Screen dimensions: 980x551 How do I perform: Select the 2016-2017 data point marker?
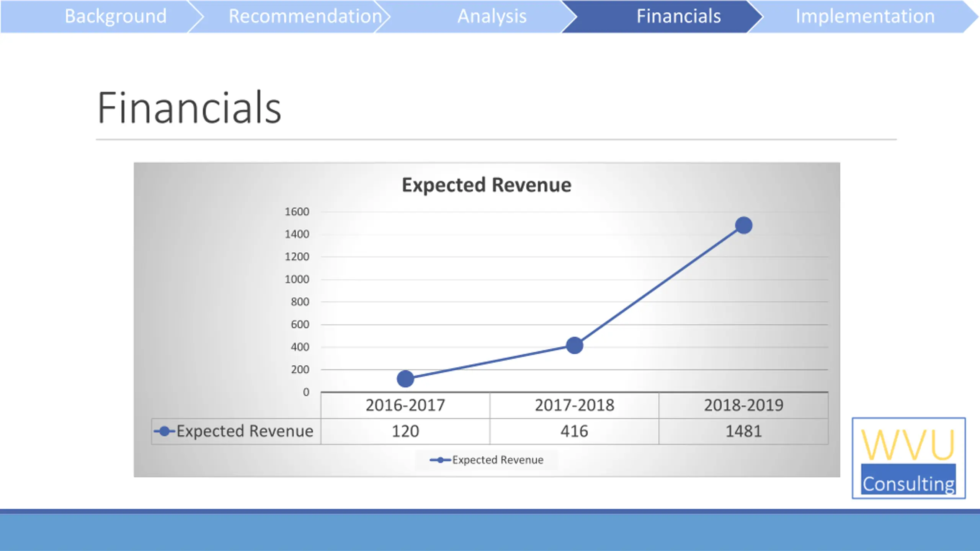coord(405,379)
